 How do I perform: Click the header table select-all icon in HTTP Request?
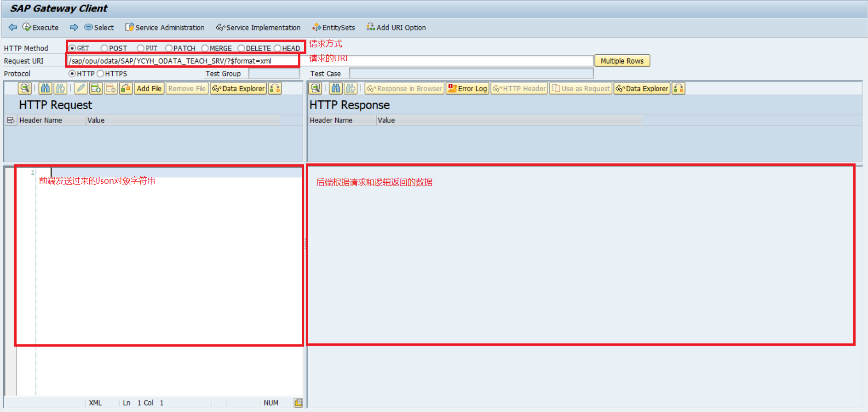(x=11, y=120)
